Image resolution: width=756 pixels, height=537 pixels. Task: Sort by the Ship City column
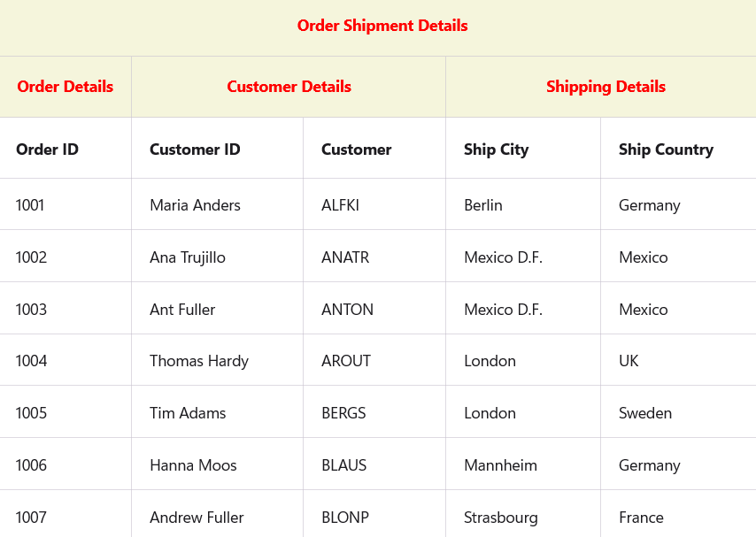(496, 150)
